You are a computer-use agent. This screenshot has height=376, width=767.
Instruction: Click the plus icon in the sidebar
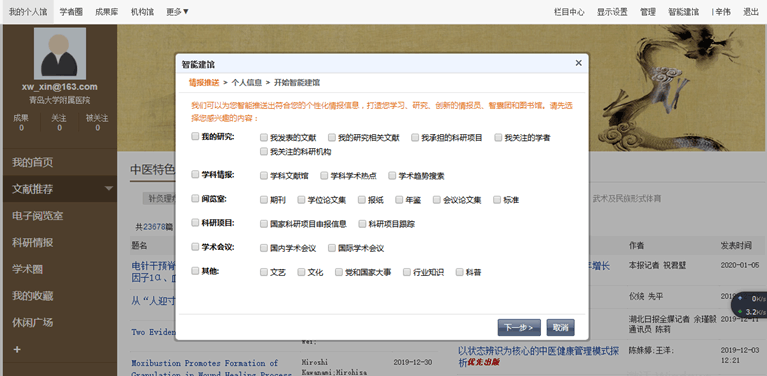[x=18, y=349]
